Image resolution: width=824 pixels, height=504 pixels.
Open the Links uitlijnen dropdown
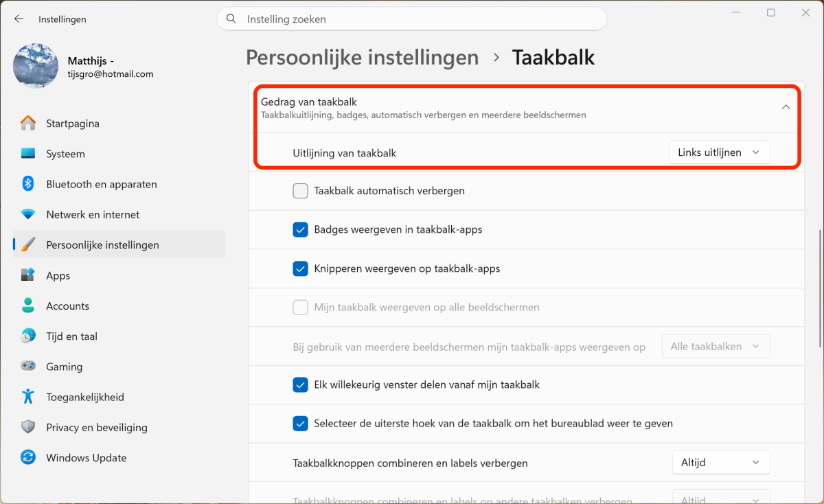click(719, 152)
